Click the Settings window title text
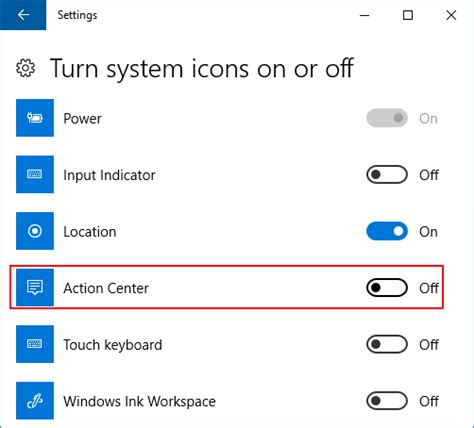The image size is (474, 428). [x=77, y=15]
